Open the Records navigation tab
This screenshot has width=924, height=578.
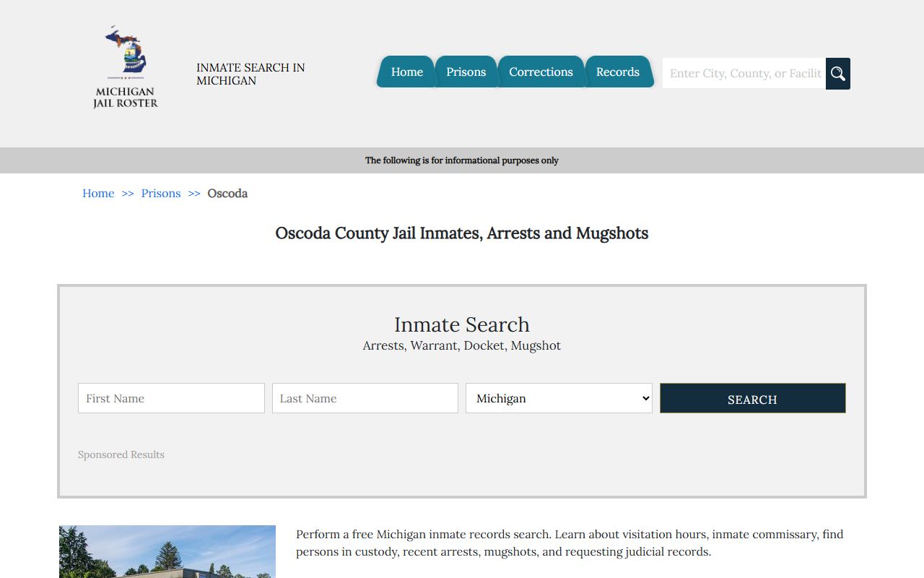click(x=618, y=72)
